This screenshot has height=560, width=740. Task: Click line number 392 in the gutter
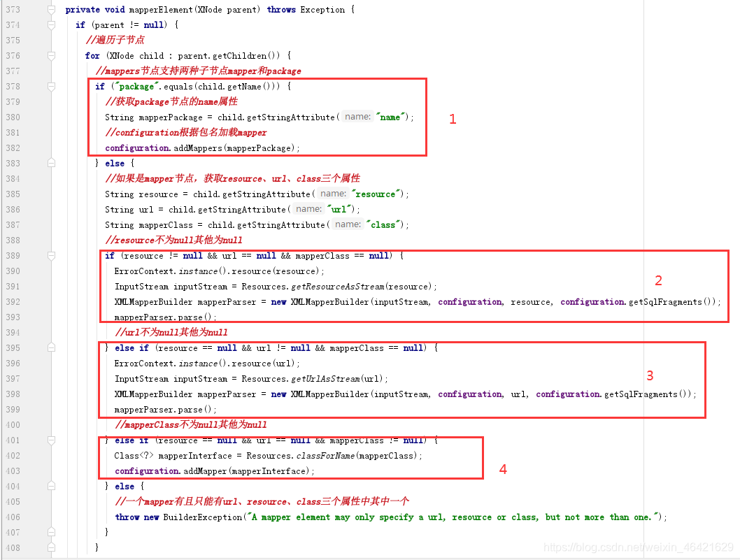click(x=13, y=302)
